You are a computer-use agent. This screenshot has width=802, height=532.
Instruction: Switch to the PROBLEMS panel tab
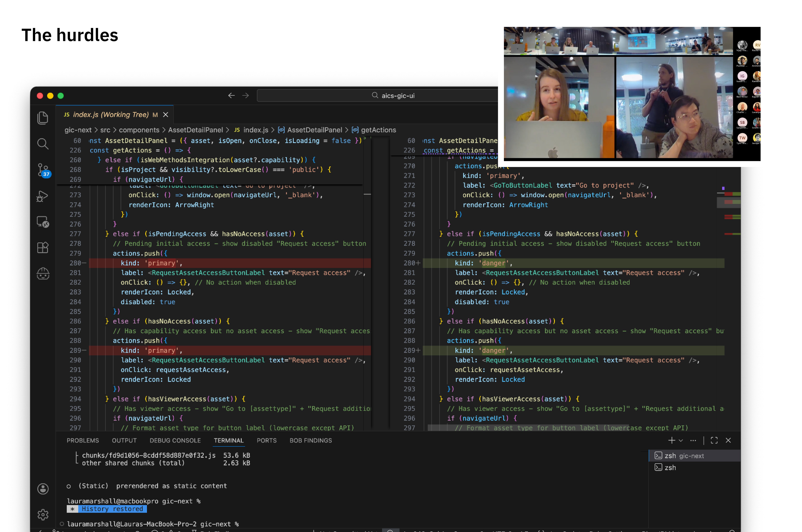tap(83, 440)
